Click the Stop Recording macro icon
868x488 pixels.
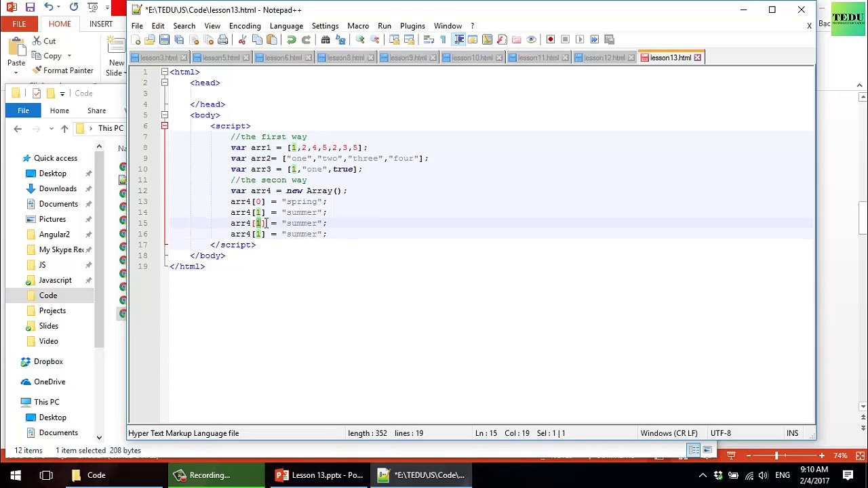565,40
